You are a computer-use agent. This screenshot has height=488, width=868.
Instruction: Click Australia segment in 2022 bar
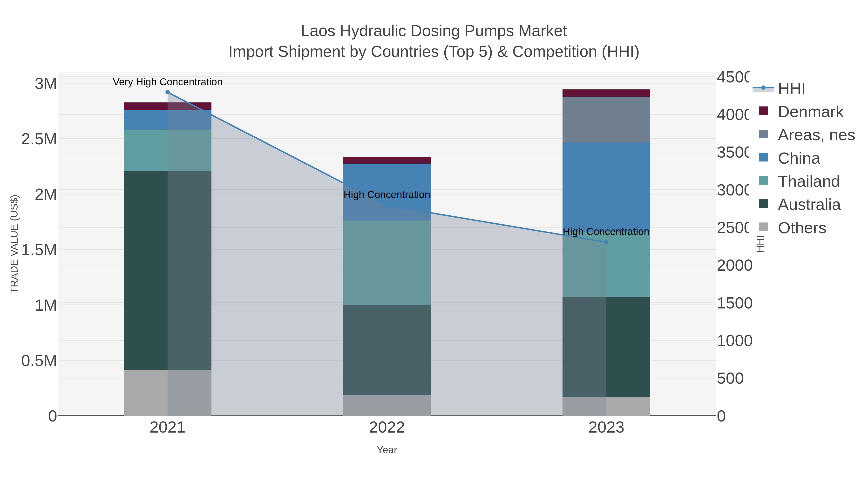coord(387,350)
